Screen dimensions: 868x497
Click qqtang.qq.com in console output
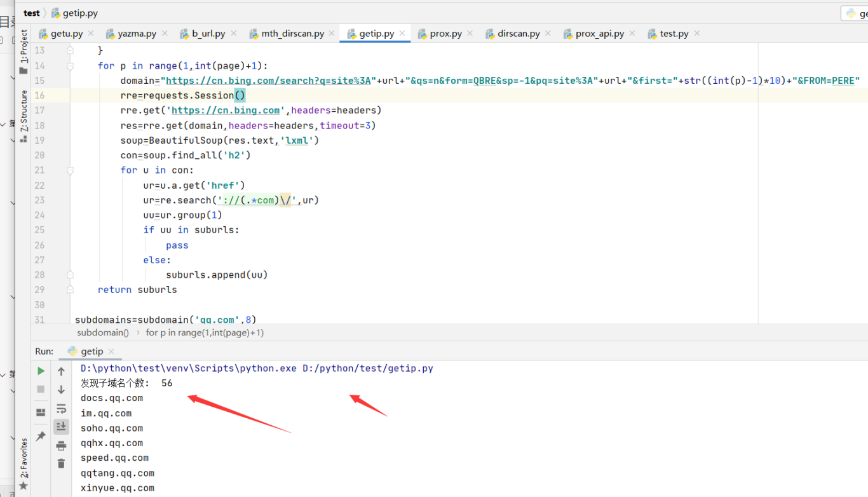(x=118, y=473)
